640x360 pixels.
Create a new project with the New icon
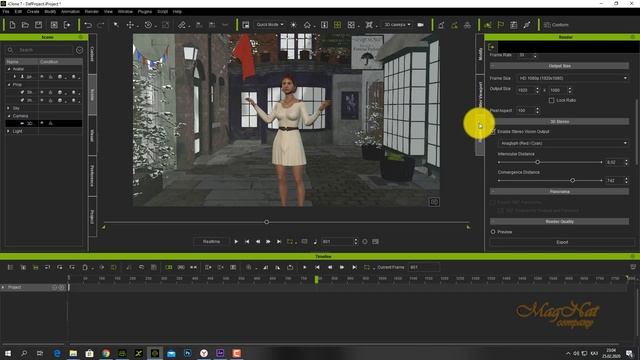(x=12, y=25)
